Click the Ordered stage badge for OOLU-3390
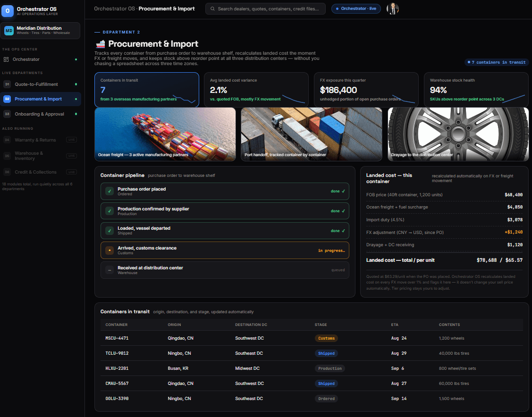This screenshot has height=417, width=532. coord(326,399)
